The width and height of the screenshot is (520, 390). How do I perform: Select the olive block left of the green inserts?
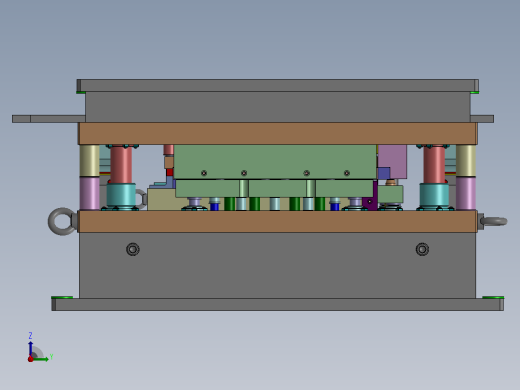(x=161, y=199)
